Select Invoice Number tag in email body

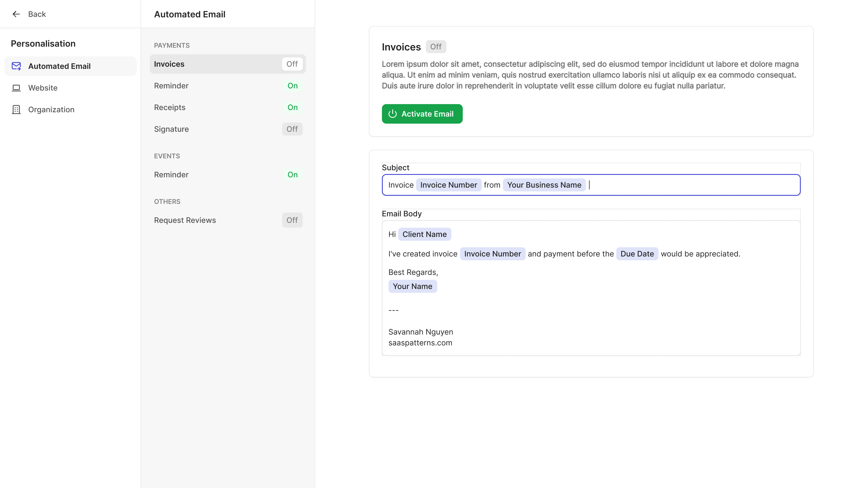click(x=492, y=254)
